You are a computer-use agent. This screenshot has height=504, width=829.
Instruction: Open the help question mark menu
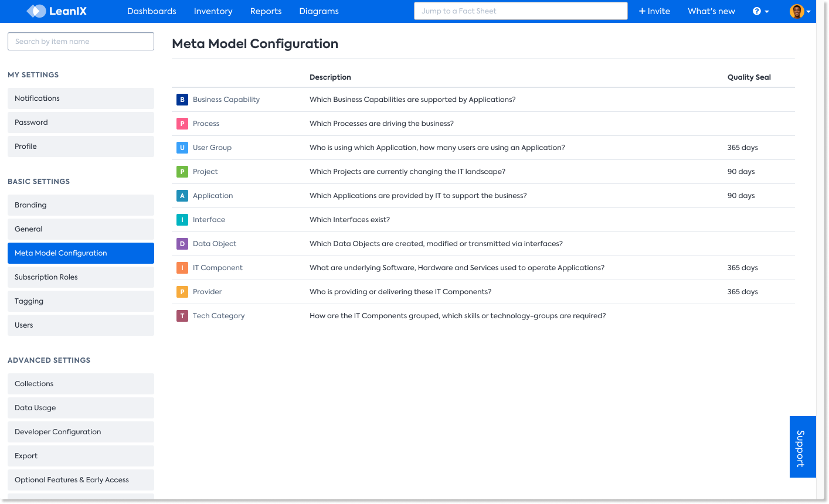(x=760, y=11)
